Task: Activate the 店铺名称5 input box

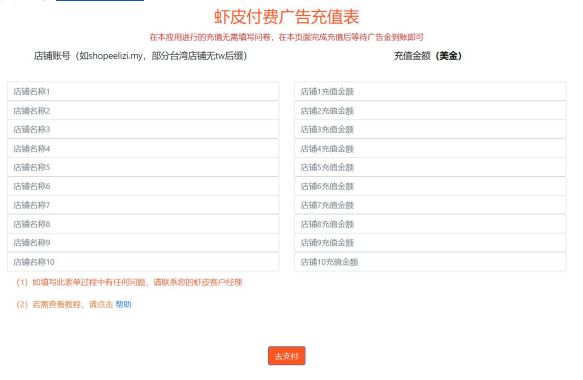Action: point(143,167)
